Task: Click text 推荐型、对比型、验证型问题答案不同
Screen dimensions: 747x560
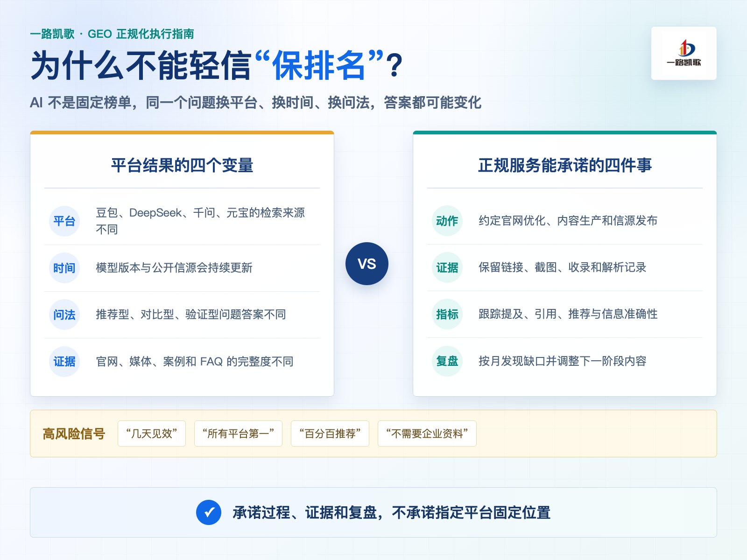Action: (191, 315)
